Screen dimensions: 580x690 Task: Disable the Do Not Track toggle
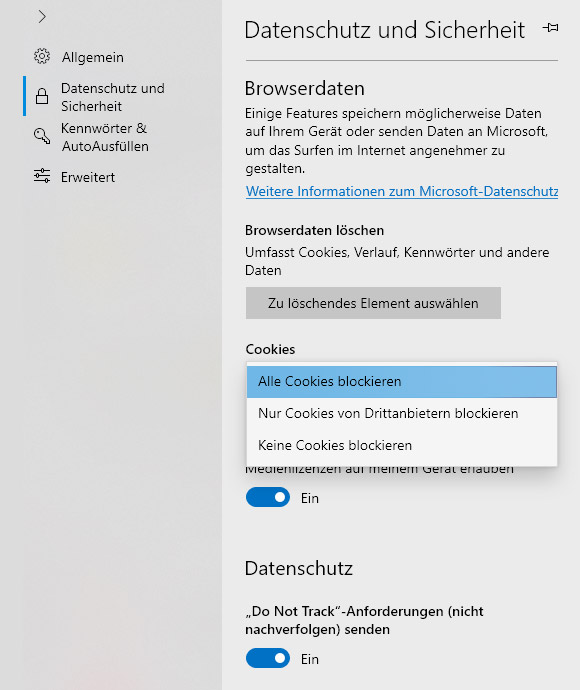[x=268, y=658]
